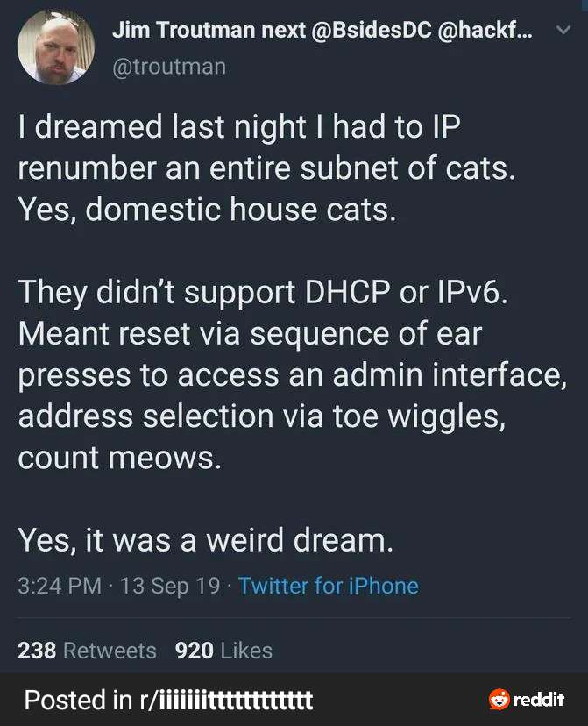Open the Jim Troutman display name
The image size is (588, 726).
coord(184,32)
